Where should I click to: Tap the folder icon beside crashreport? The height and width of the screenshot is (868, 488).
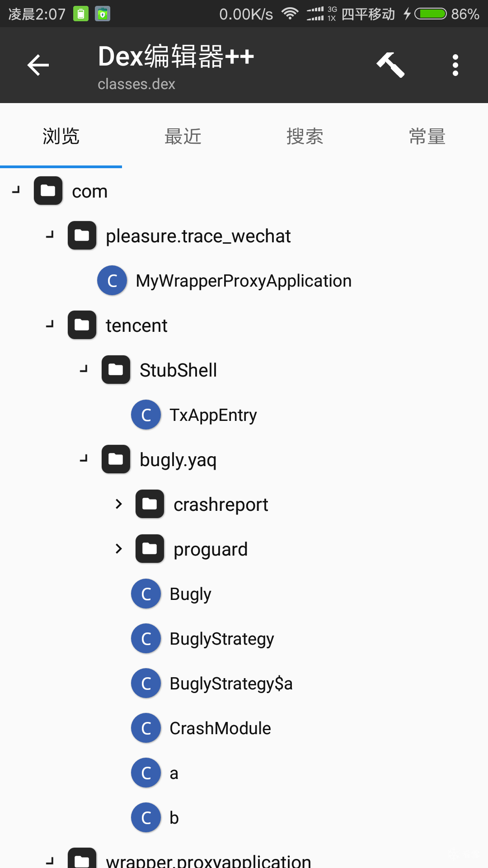tap(150, 504)
